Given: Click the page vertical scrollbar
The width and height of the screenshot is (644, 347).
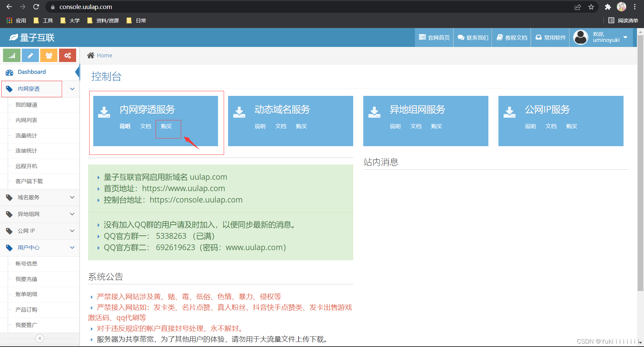Looking at the screenshot, I should [640, 164].
